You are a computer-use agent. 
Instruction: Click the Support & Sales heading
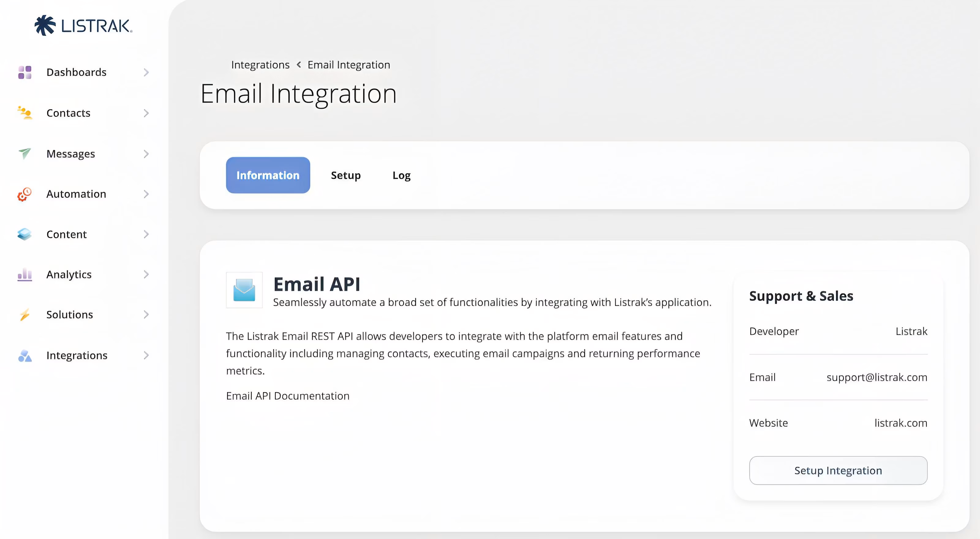801,296
